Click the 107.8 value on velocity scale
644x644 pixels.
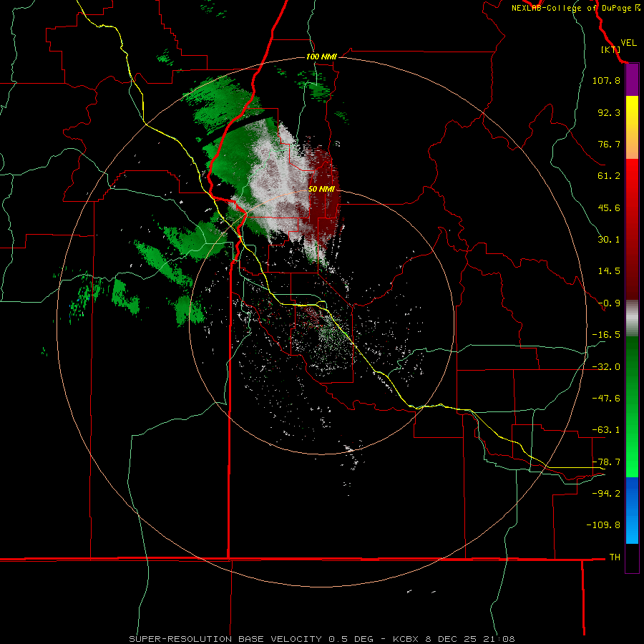[606, 80]
